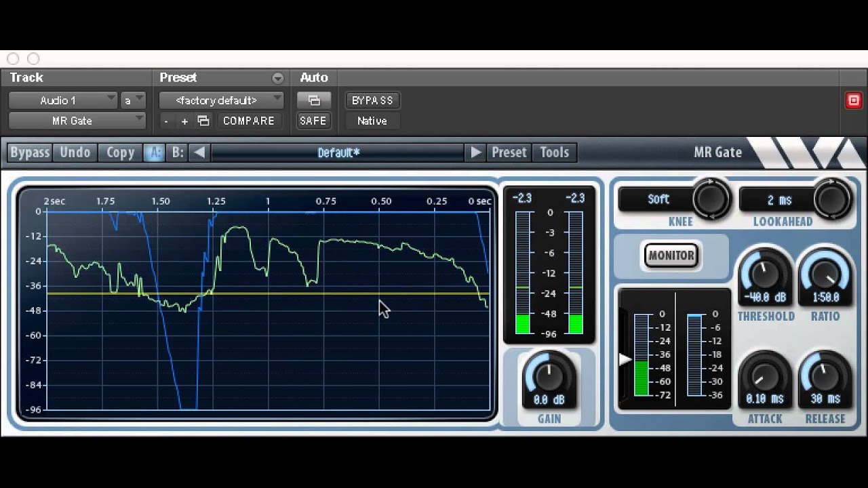Select setting A
This screenshot has width=868, height=488.
point(154,152)
